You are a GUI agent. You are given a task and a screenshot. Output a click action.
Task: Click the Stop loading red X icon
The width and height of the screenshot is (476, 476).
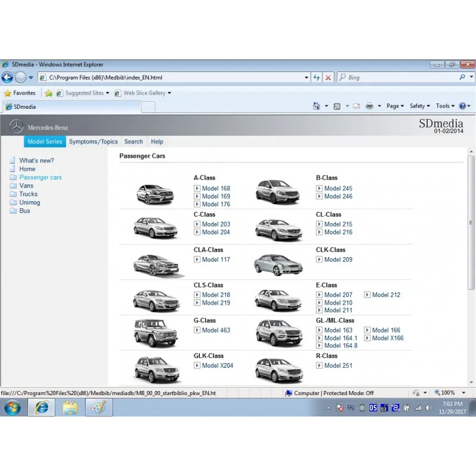click(x=328, y=78)
